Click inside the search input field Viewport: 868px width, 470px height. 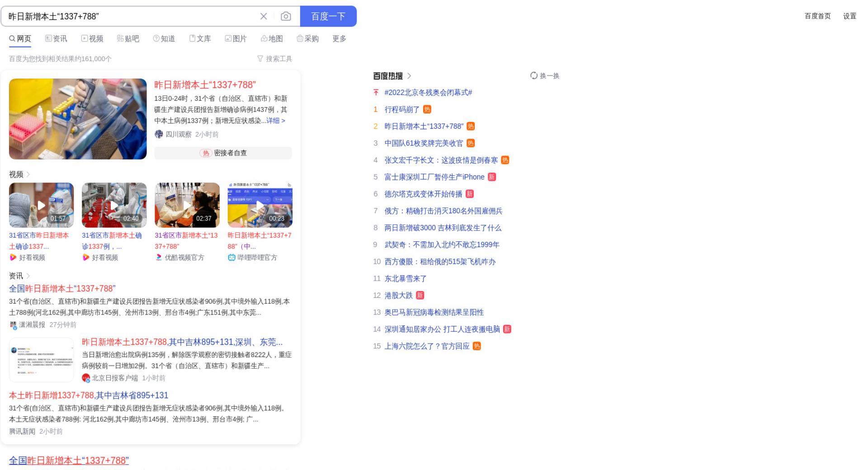click(131, 16)
